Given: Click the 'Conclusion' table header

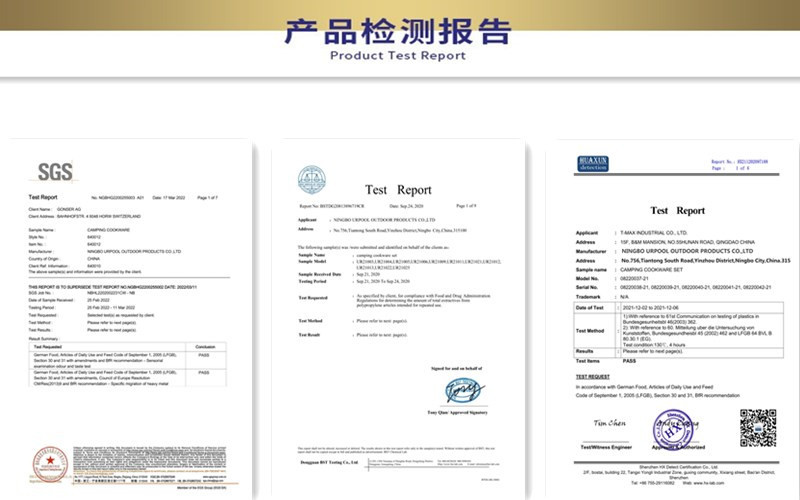Looking at the screenshot, I should 205,347.
